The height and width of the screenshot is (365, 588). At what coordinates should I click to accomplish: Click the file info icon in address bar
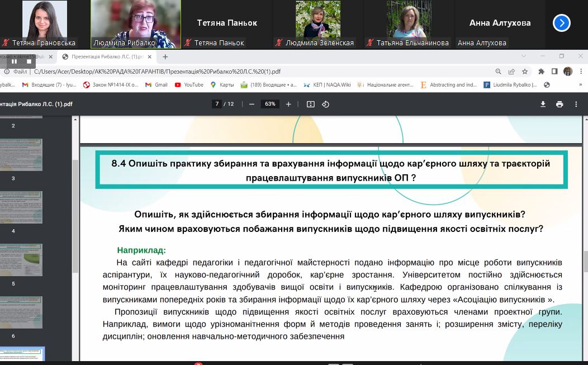click(7, 72)
